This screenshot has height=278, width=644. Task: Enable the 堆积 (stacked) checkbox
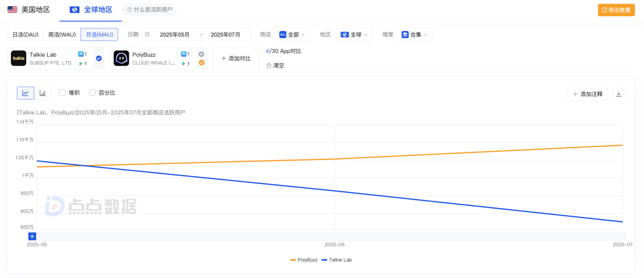pyautogui.click(x=62, y=92)
